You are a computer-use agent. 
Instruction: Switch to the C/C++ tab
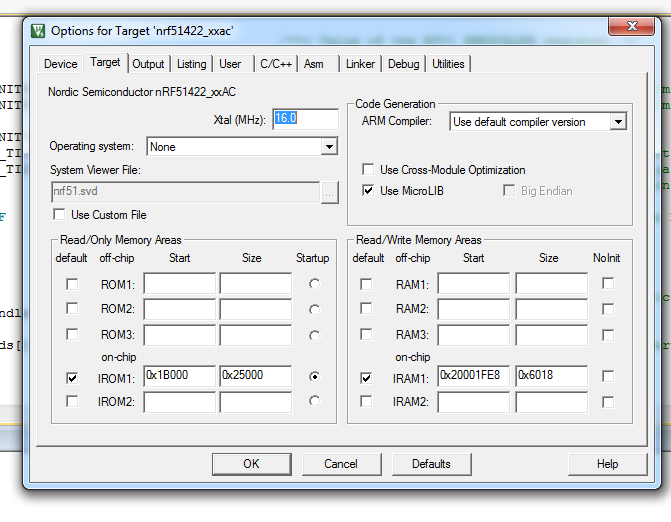[276, 64]
